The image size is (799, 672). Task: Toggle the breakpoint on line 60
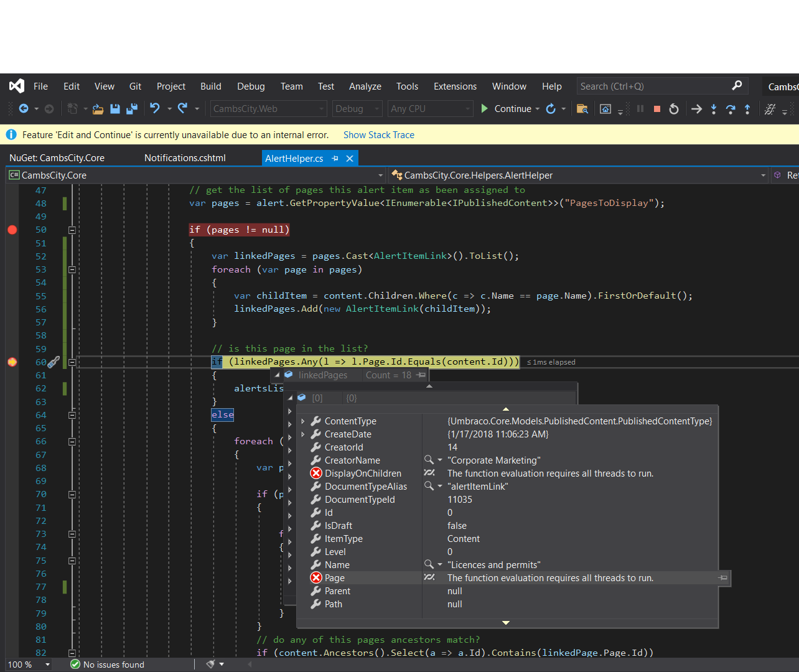point(12,362)
